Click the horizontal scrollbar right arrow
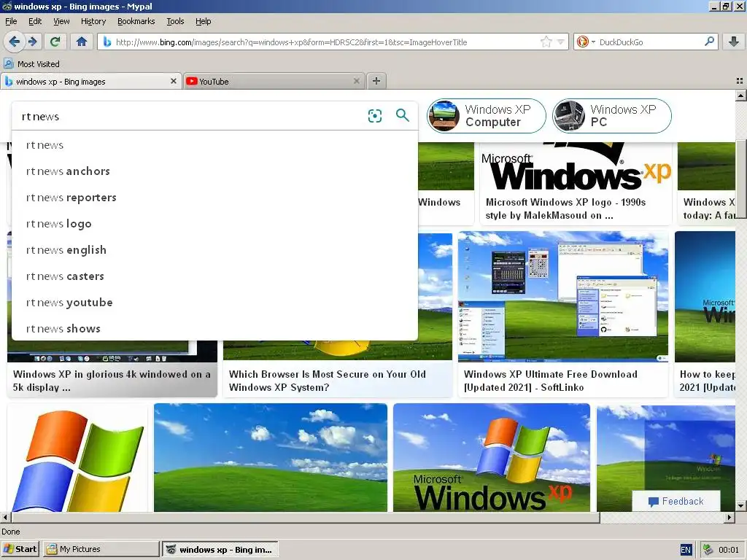 coord(729,517)
